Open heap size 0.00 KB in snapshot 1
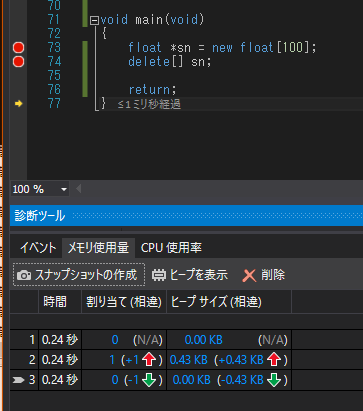363x411 pixels. click(x=204, y=340)
